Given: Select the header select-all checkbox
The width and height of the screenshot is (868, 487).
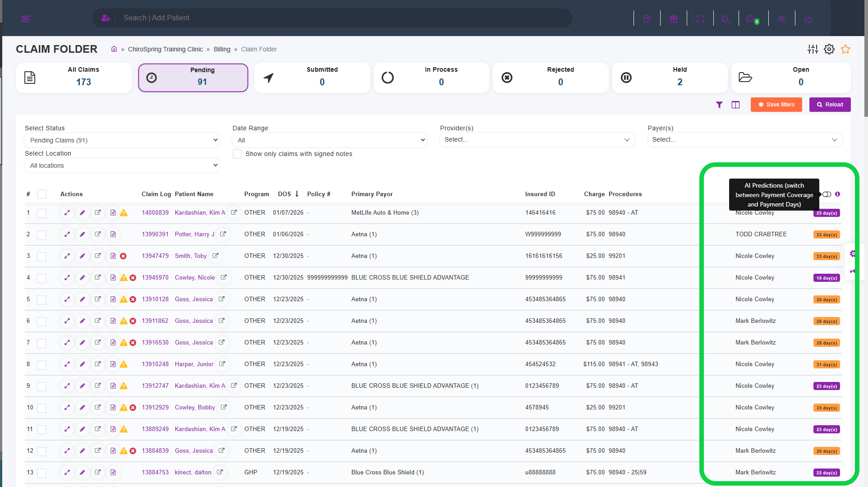Looking at the screenshot, I should tap(42, 194).
